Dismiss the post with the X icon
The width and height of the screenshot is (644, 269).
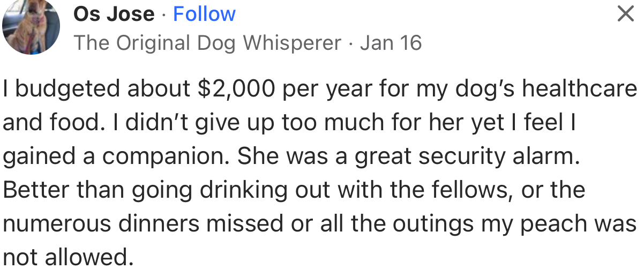[625, 13]
